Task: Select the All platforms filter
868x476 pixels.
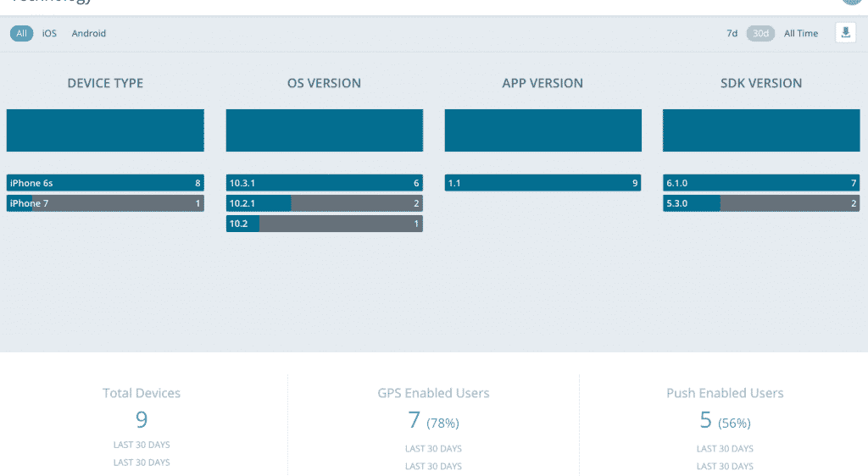Action: pyautogui.click(x=21, y=34)
